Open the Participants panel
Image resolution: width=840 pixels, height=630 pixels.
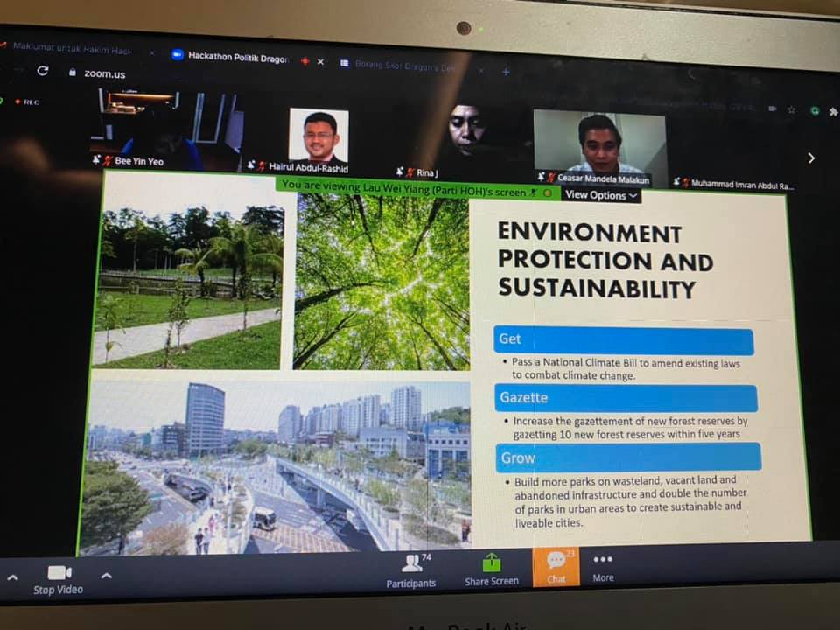411,571
